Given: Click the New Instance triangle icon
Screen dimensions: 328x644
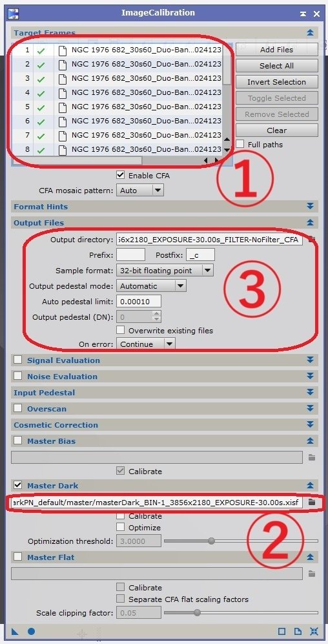Looking at the screenshot, I should [15, 632].
